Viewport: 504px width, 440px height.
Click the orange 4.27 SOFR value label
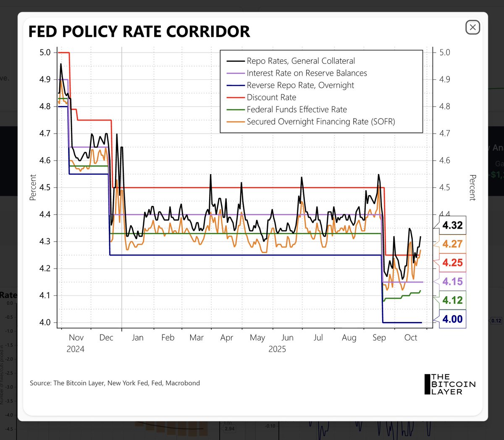pos(452,244)
